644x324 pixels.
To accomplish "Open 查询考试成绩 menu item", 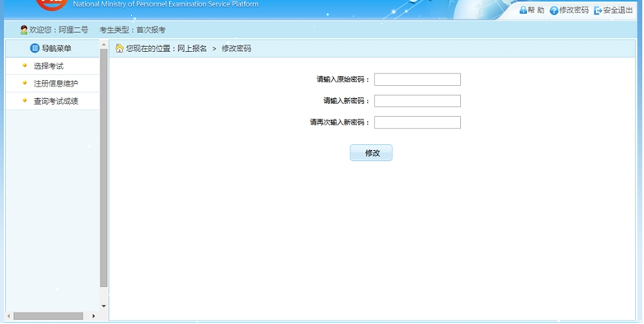I will pos(56,101).
